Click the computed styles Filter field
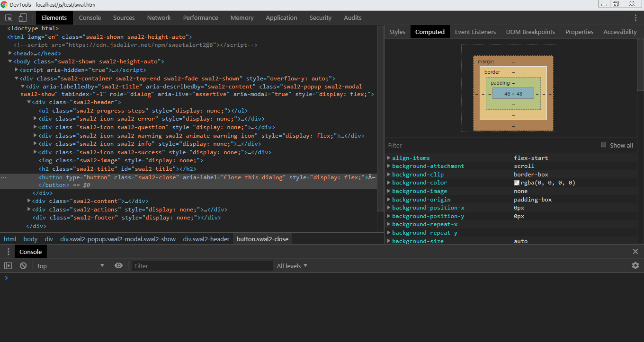 coord(488,145)
